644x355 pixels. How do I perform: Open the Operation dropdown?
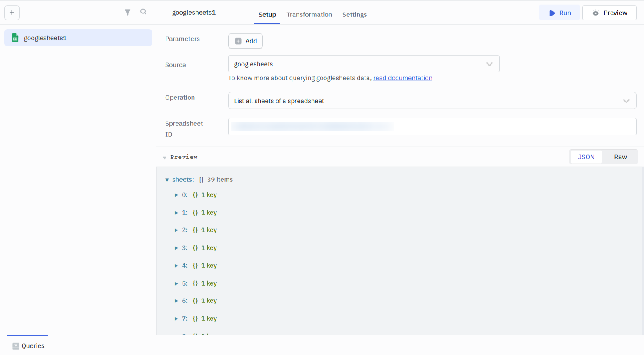click(432, 101)
